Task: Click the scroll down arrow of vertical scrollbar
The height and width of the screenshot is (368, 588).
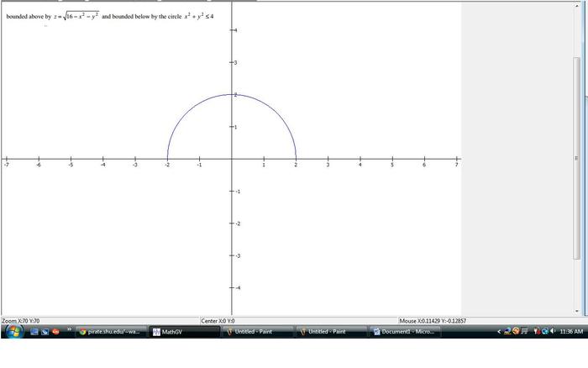Action: [x=577, y=312]
